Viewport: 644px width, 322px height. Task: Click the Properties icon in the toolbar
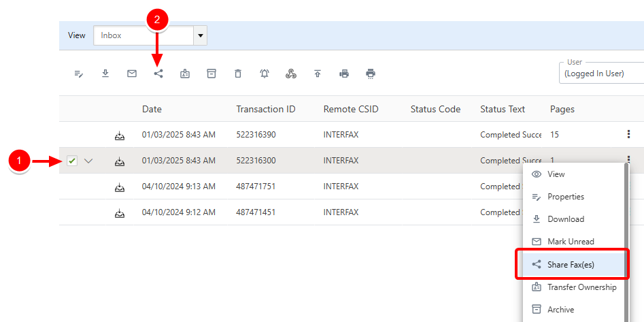79,74
